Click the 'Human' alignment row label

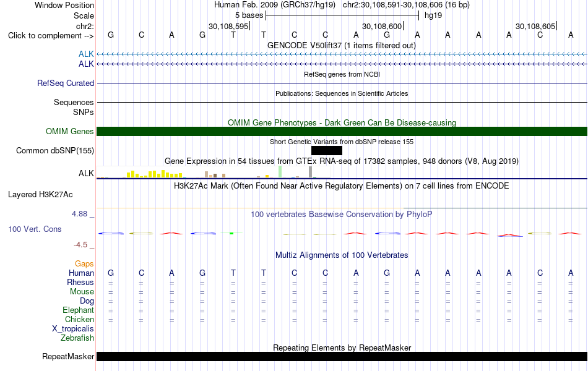(x=81, y=273)
